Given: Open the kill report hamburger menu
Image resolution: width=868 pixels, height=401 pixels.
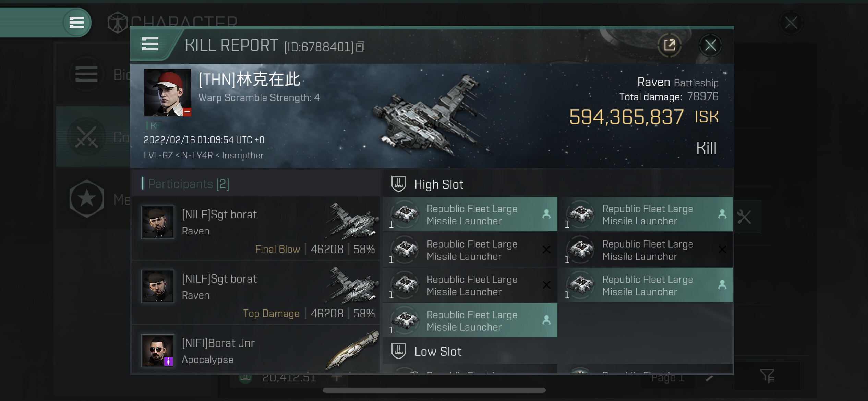Looking at the screenshot, I should (150, 44).
